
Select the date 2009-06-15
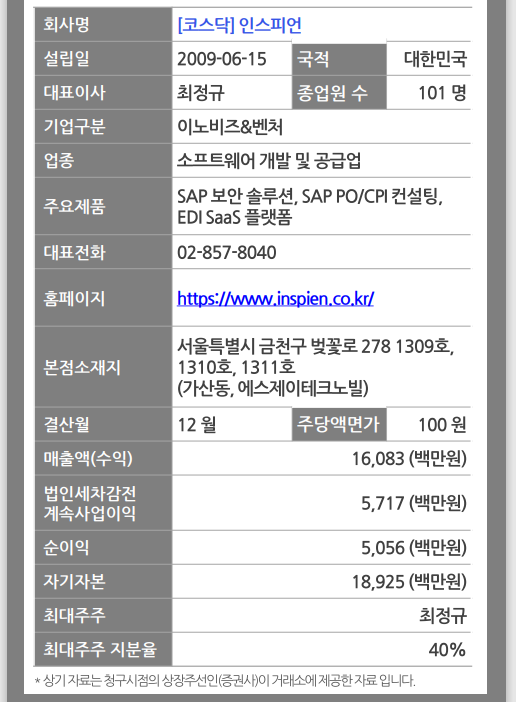[222, 59]
